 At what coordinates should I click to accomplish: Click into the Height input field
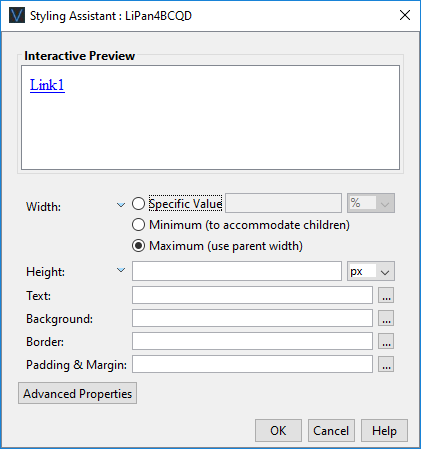[237, 271]
